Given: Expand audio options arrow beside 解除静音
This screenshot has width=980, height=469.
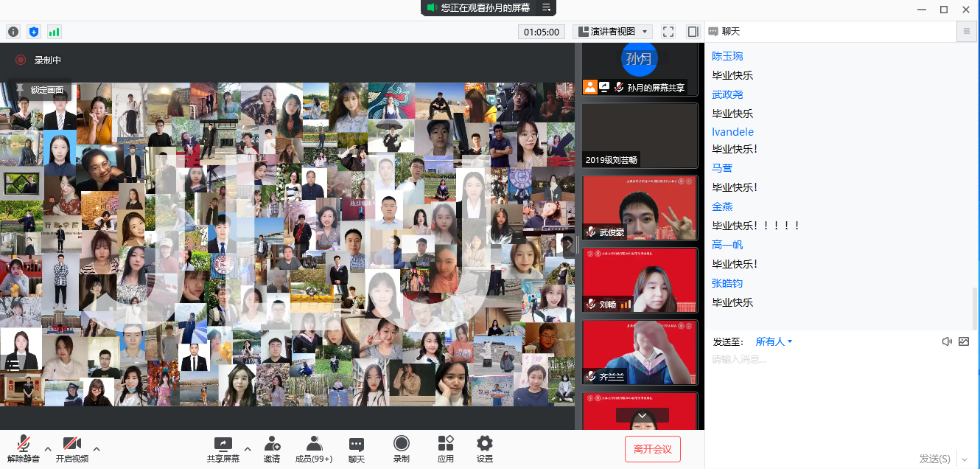Looking at the screenshot, I should pos(48,448).
